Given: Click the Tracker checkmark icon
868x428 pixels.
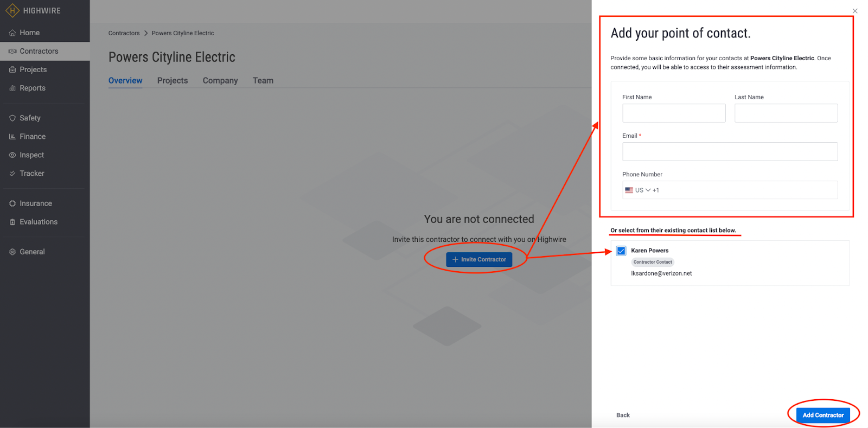Looking at the screenshot, I should (x=12, y=173).
